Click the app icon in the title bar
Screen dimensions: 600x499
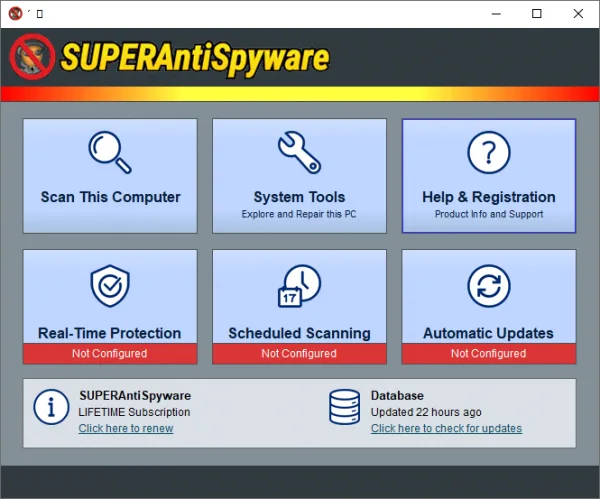coord(15,14)
